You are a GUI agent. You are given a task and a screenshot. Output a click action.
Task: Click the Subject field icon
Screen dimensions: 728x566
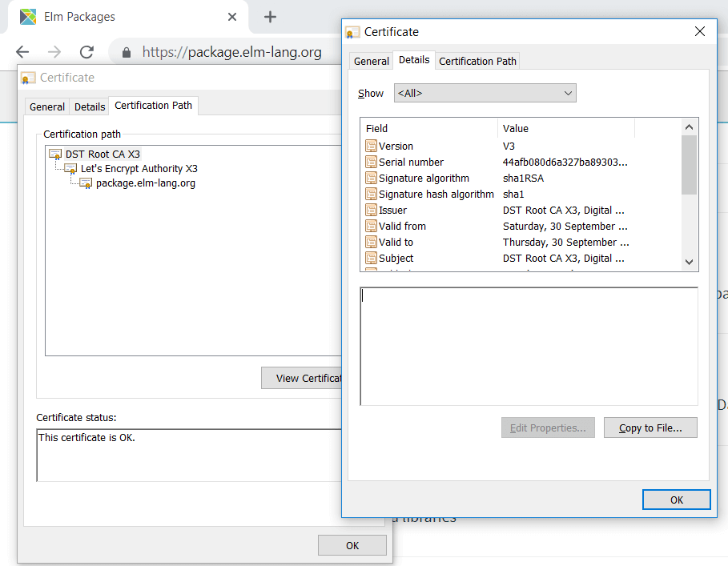tap(371, 258)
